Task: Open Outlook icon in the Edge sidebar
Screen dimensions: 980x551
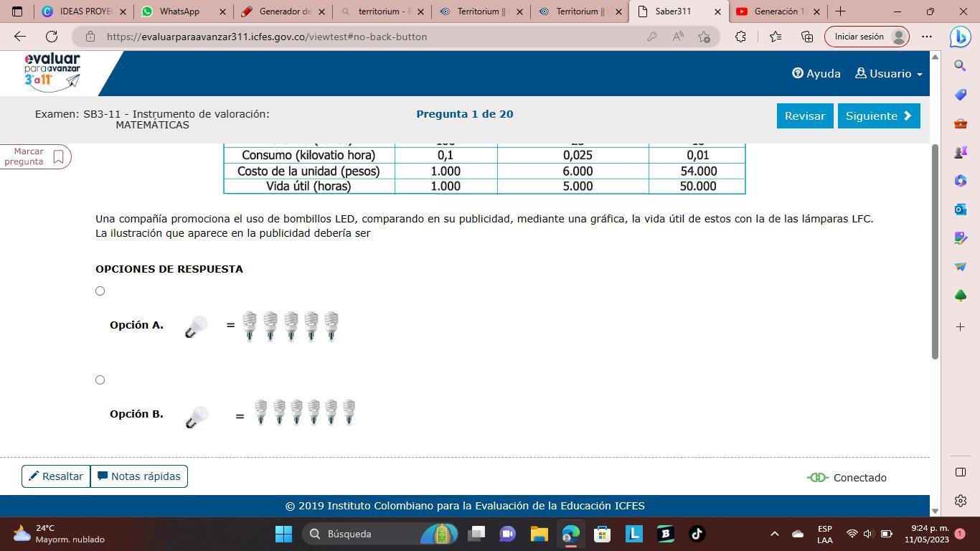Action: pos(960,209)
